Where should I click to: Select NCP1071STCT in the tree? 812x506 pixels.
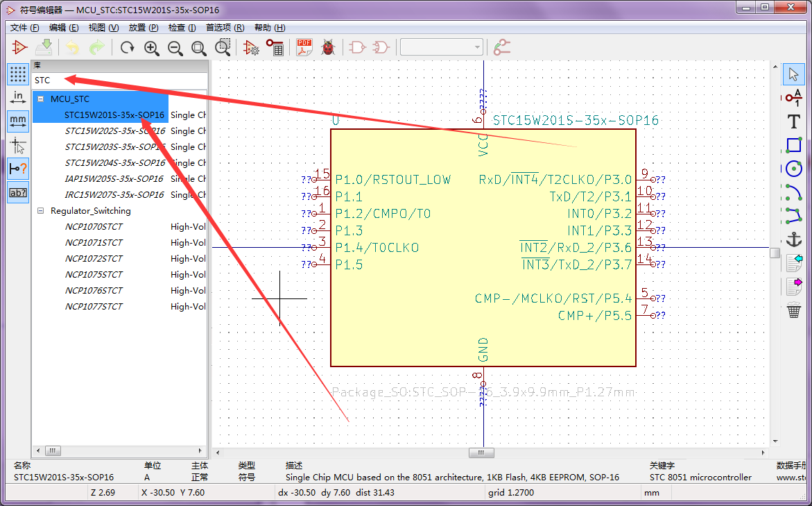[x=94, y=243]
